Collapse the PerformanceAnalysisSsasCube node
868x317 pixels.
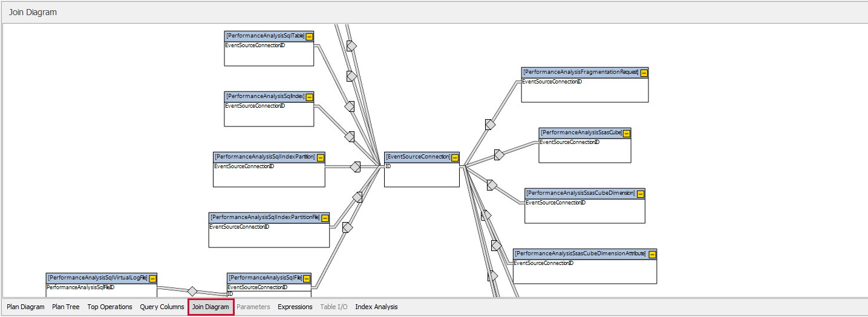tap(626, 133)
